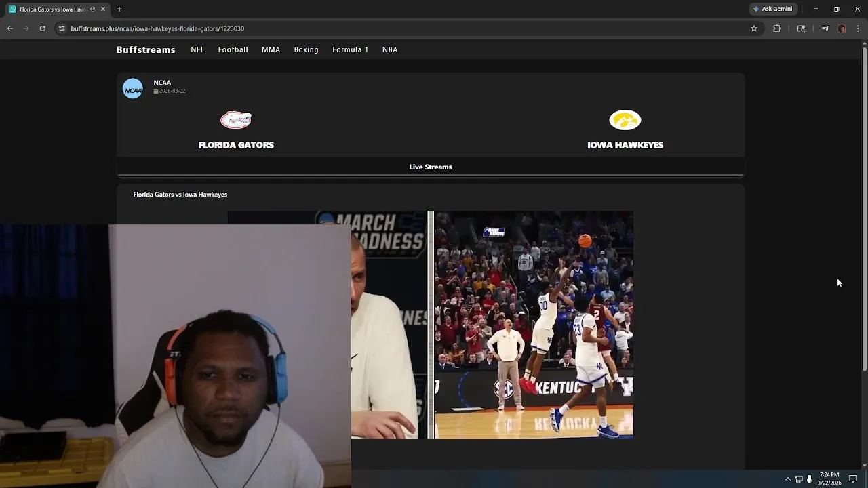Click the IOWA HAWKEYES team name
The image size is (868, 488).
(x=625, y=145)
